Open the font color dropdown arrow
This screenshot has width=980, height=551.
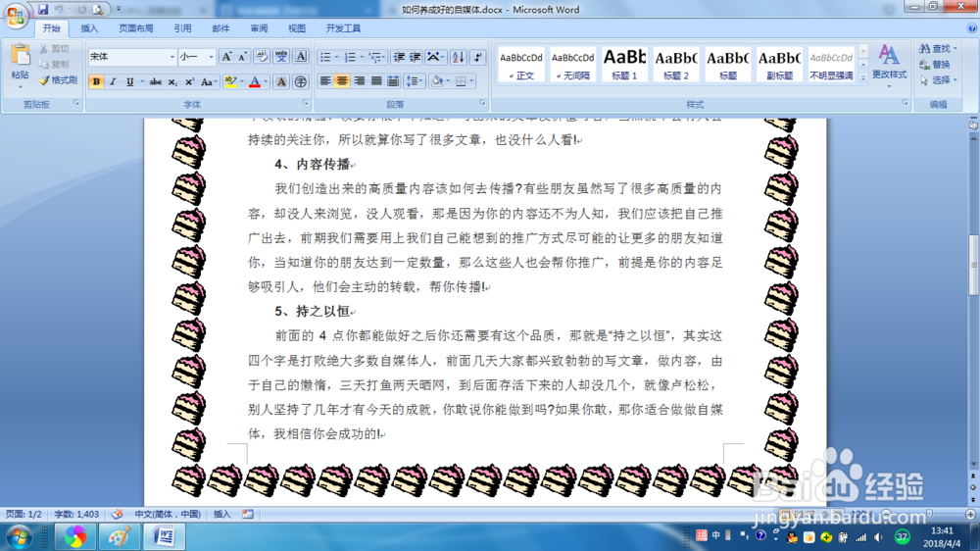click(266, 82)
